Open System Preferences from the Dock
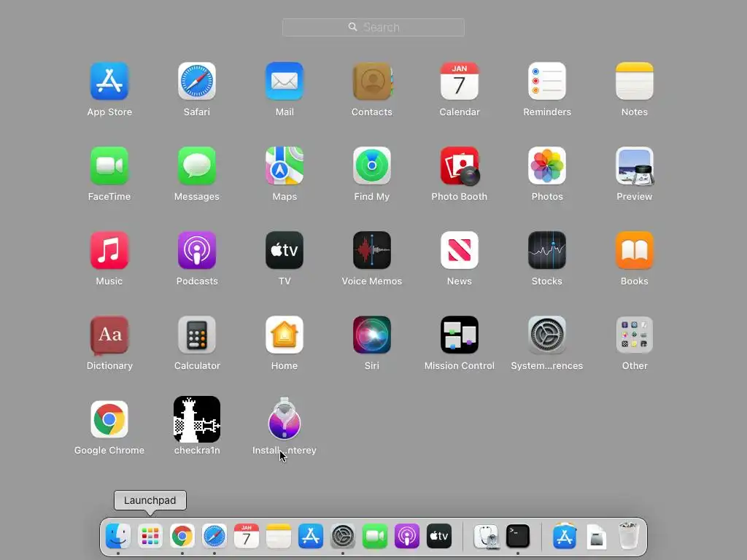The height and width of the screenshot is (560, 747). pos(343,536)
